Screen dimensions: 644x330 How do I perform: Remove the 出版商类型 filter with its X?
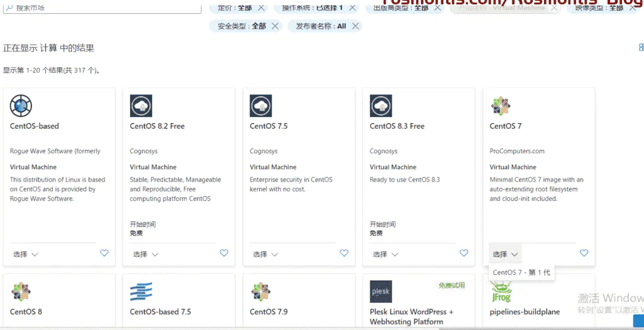pos(438,8)
